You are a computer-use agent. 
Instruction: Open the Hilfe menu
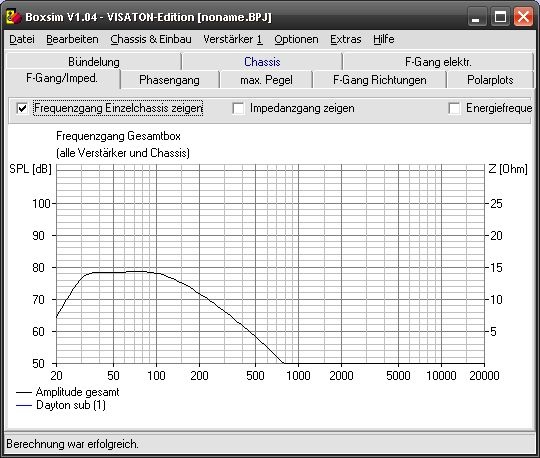point(384,39)
